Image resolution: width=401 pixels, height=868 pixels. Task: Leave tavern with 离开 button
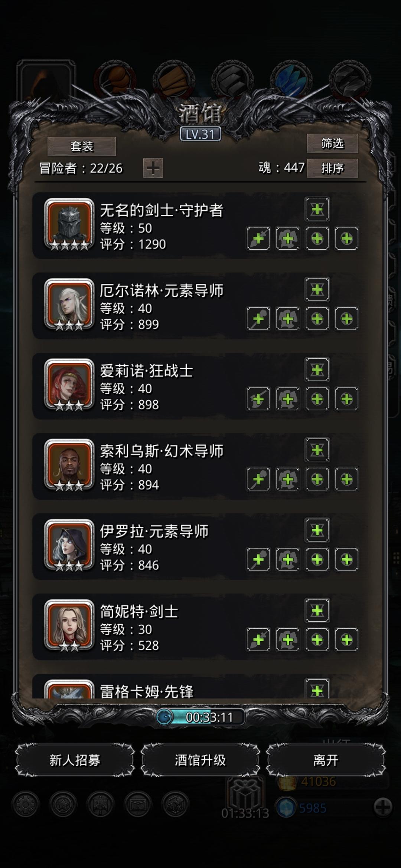tap(326, 760)
